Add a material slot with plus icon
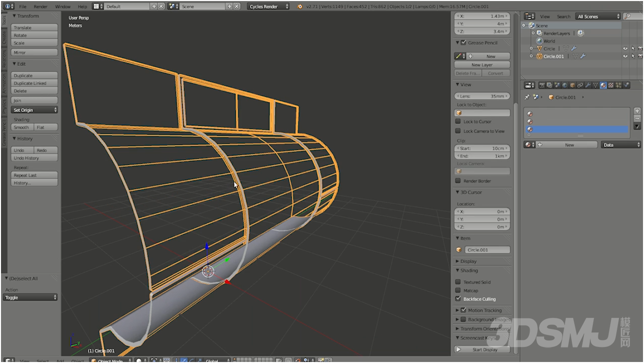644x363 pixels. (637, 111)
